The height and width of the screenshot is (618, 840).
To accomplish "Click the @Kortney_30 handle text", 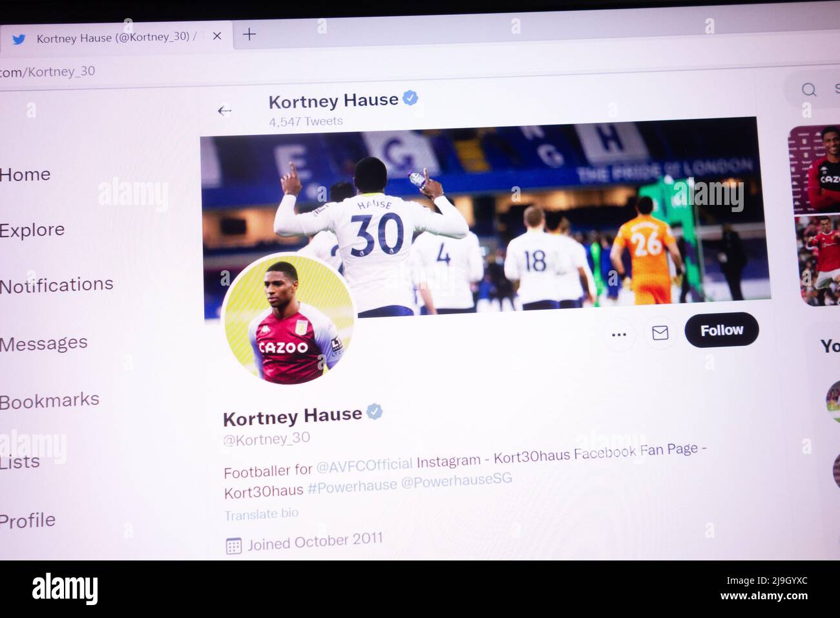I will (266, 439).
